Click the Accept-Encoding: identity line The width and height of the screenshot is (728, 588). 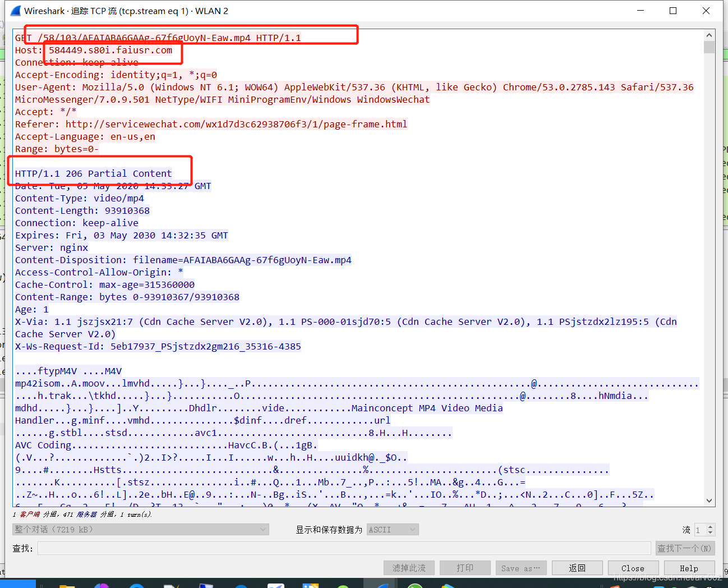pos(116,75)
